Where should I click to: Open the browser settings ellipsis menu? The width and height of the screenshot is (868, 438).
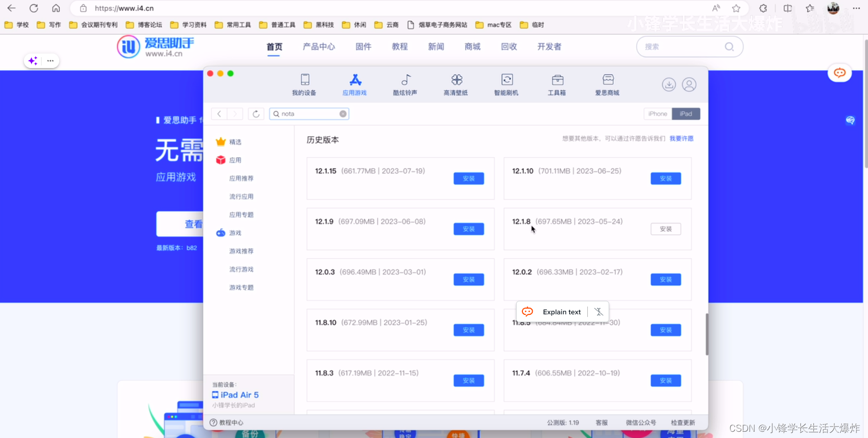tap(857, 8)
